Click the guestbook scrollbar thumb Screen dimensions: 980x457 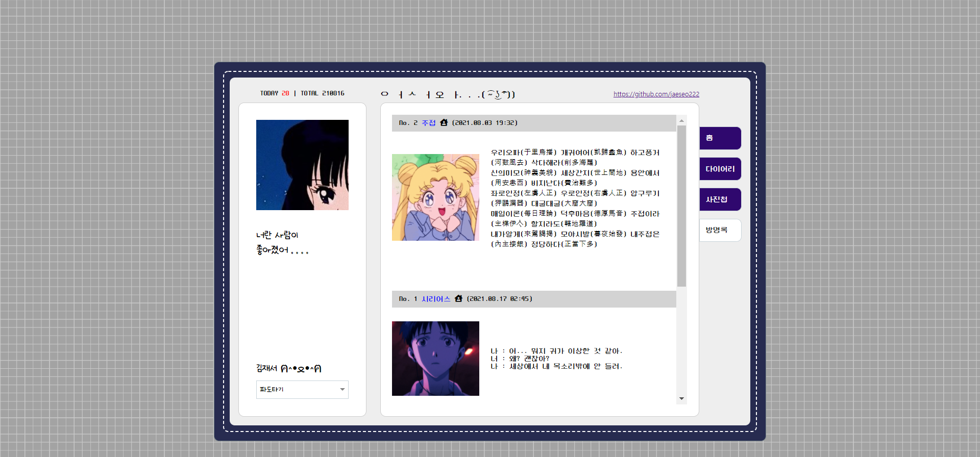(681, 206)
